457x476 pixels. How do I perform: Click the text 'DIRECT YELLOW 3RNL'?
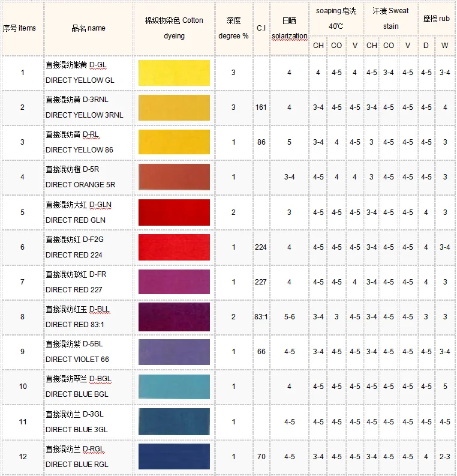(85, 115)
